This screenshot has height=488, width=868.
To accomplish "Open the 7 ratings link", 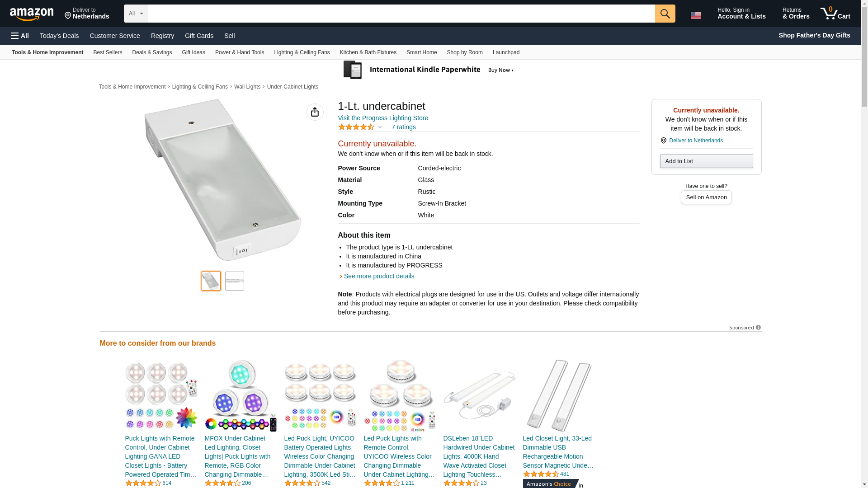I will click(x=403, y=127).
